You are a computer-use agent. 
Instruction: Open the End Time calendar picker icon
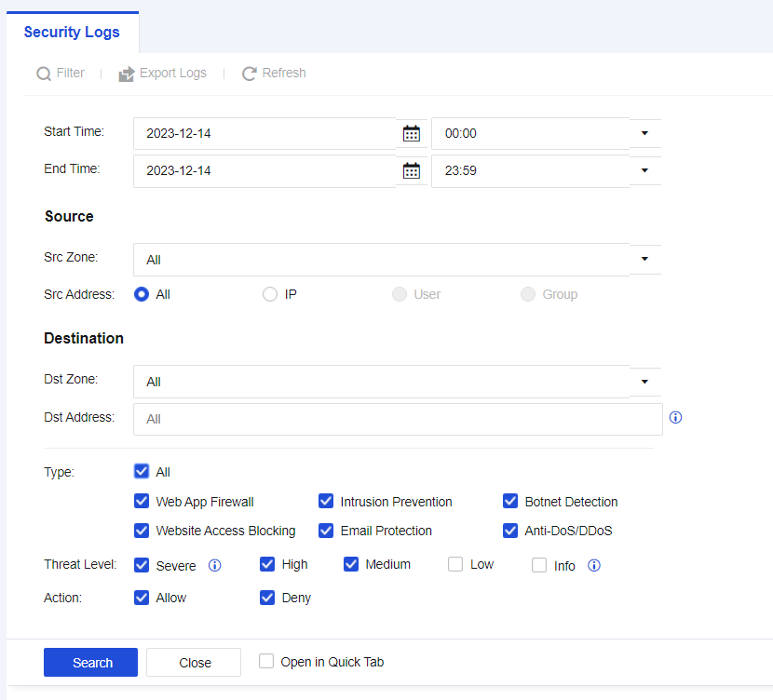point(411,170)
